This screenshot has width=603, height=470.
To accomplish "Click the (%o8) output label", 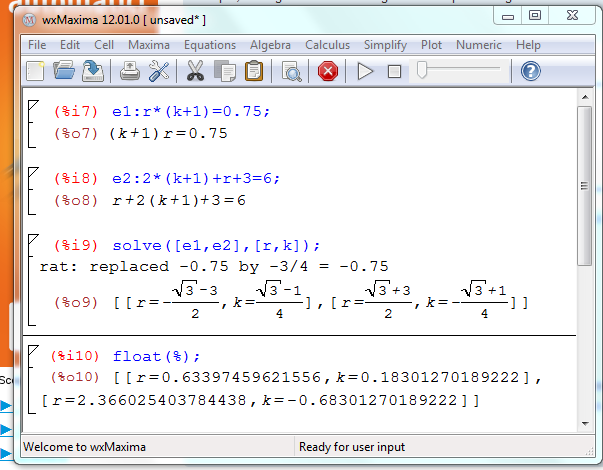I will pos(76,200).
